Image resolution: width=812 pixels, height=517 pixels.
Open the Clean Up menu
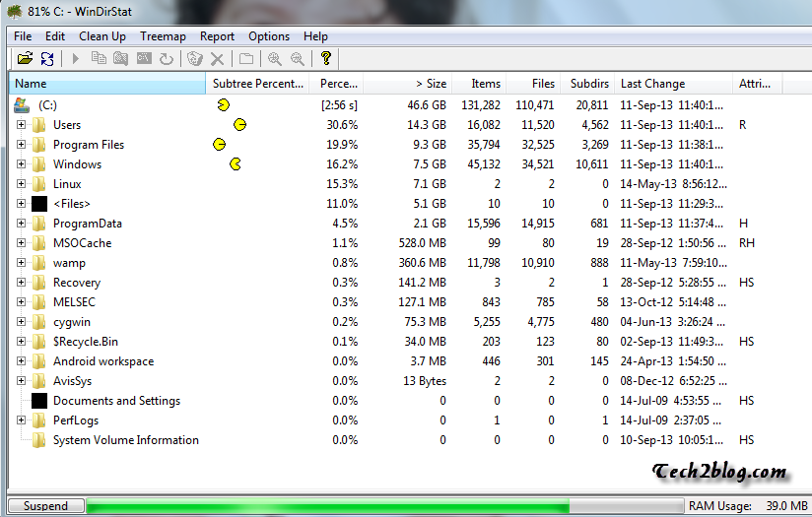point(102,36)
